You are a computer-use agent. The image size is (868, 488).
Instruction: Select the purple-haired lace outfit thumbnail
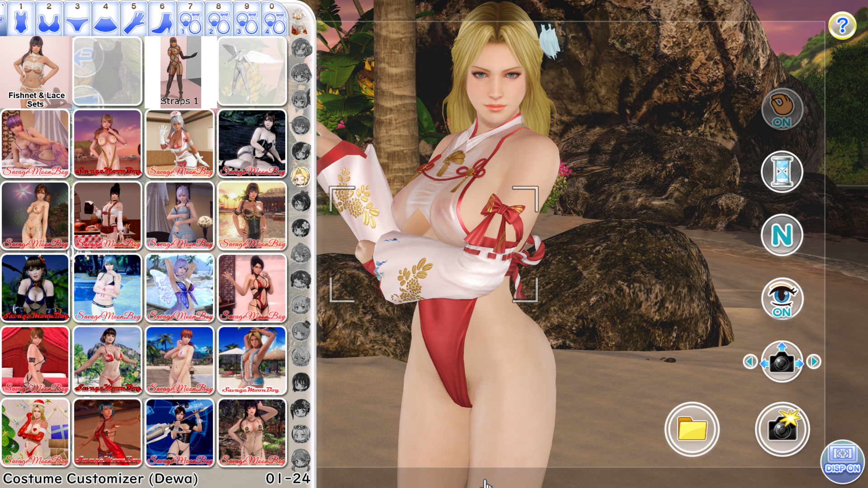click(35, 144)
